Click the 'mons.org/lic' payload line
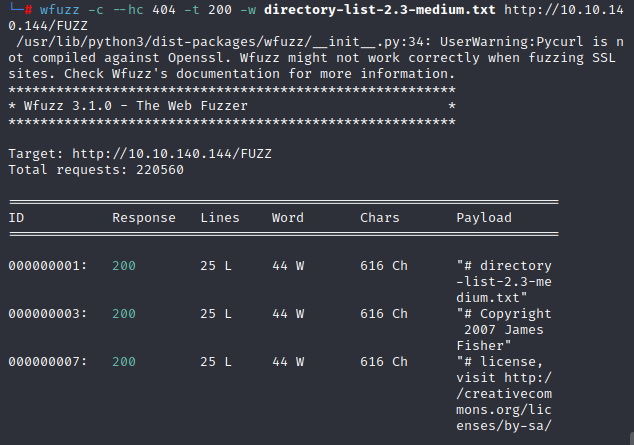This screenshot has width=634, height=445. 504,410
